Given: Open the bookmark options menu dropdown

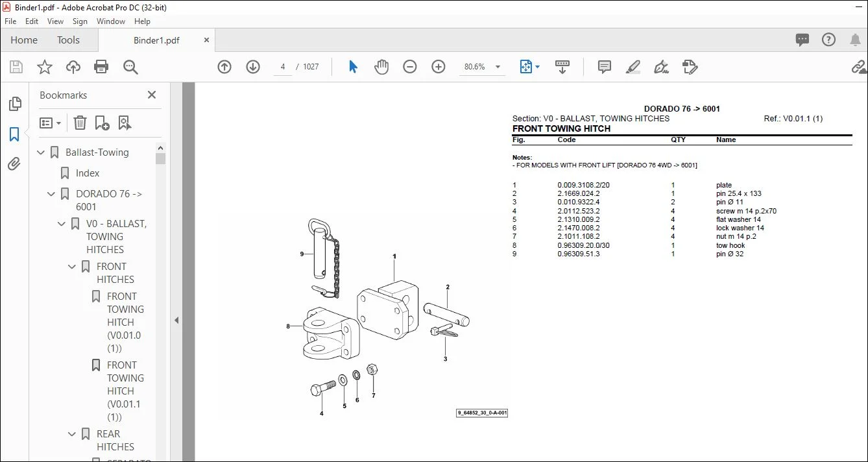Looking at the screenshot, I should (51, 123).
